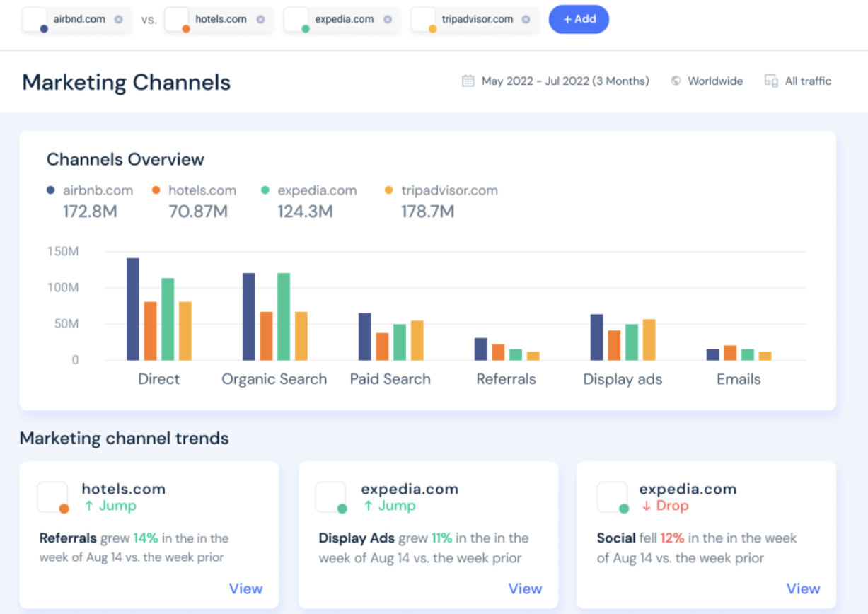View the hotels.com Referrals jump trend
Viewport: 868px width, 614px height.
[245, 589]
